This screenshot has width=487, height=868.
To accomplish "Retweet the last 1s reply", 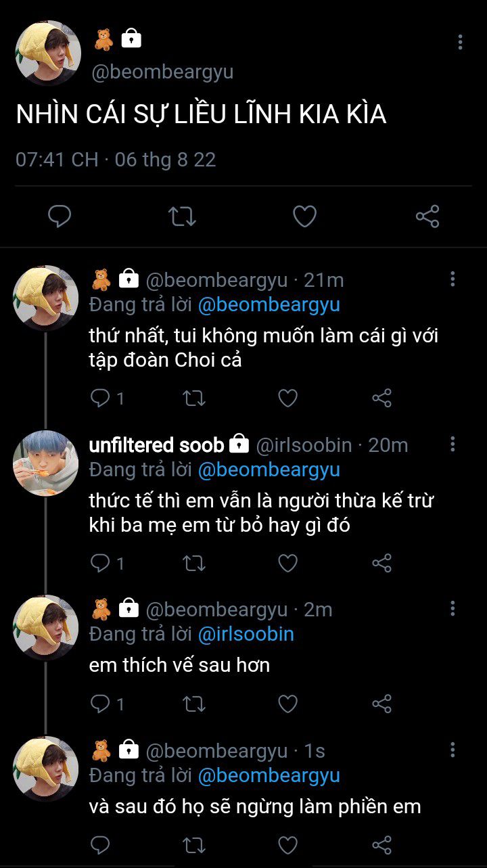I will [x=194, y=845].
